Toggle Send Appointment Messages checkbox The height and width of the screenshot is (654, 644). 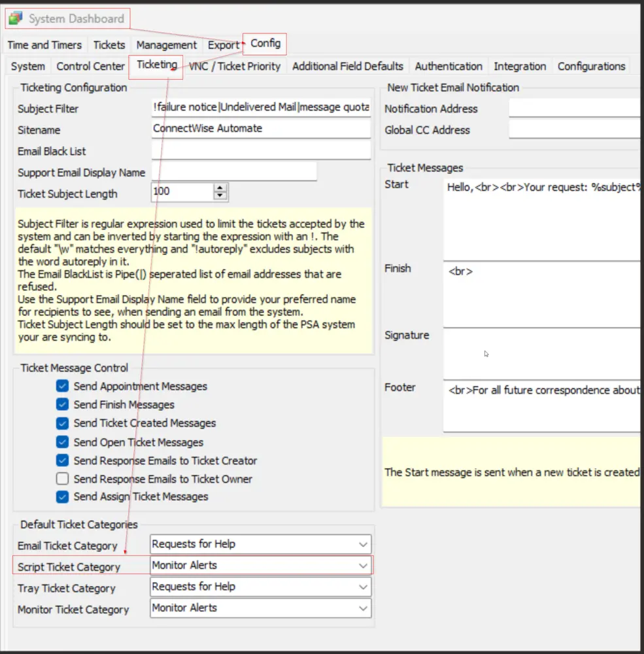pos(62,386)
